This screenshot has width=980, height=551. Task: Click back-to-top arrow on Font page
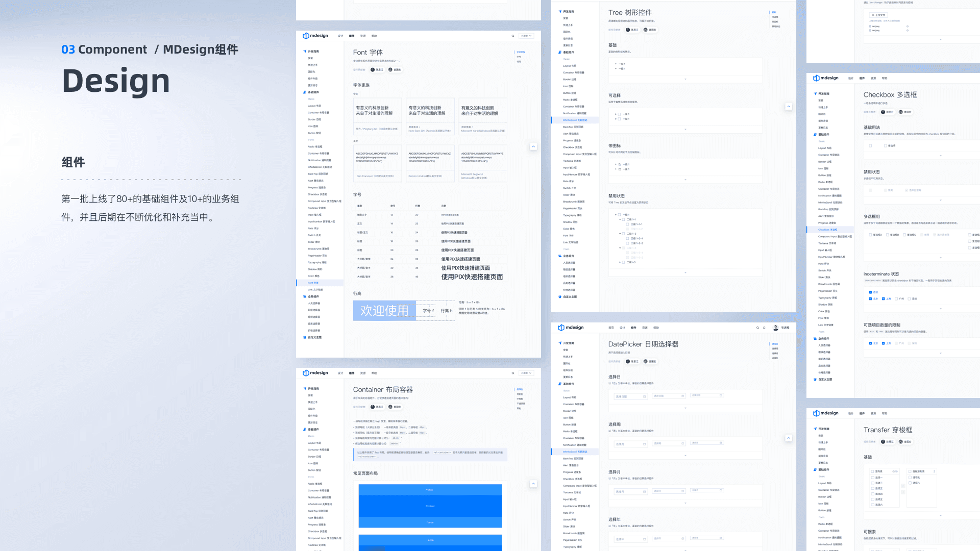(x=533, y=146)
